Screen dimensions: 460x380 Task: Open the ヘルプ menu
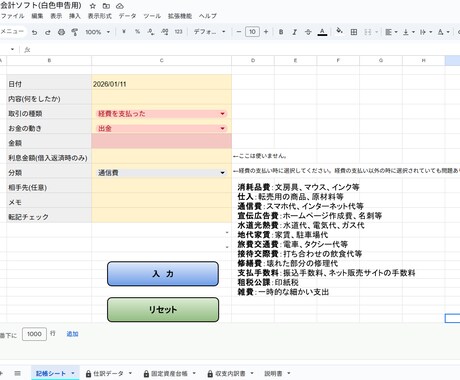coord(208,16)
